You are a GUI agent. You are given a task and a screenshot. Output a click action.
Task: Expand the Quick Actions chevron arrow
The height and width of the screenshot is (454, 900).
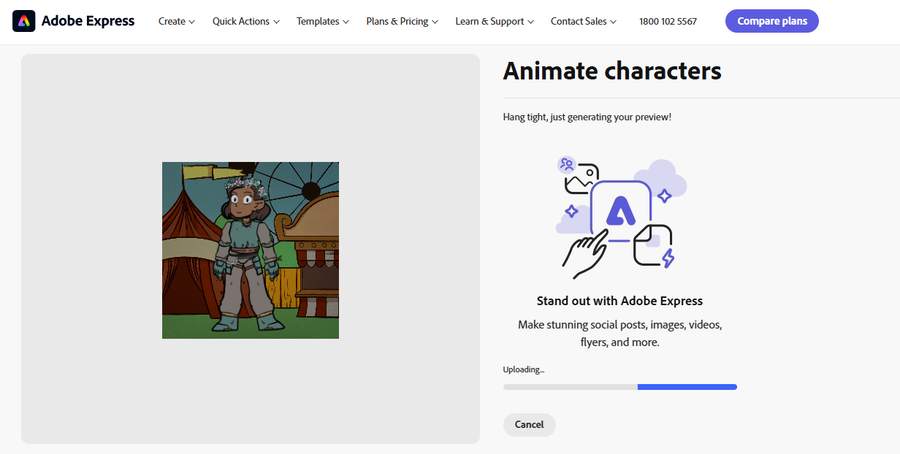pos(276,22)
